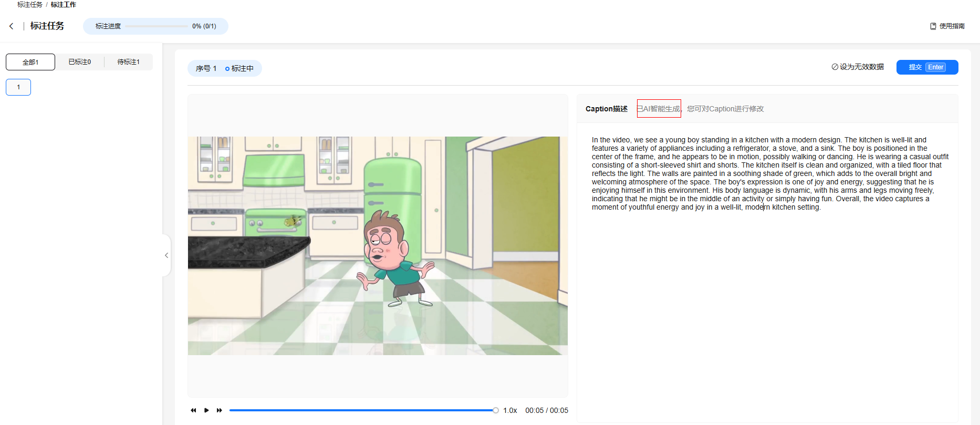Switch to the 已标注0 tab
This screenshot has height=425, width=980.
pyautogui.click(x=79, y=62)
